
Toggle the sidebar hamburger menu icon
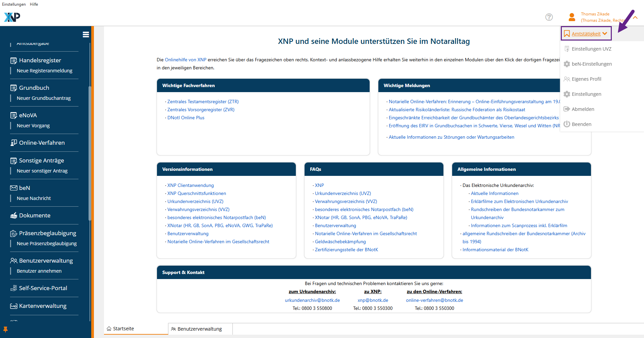[x=86, y=35]
